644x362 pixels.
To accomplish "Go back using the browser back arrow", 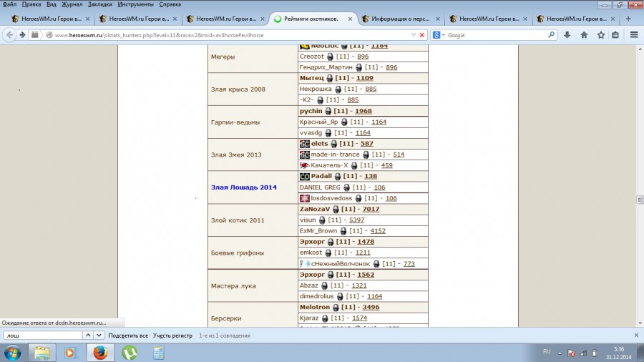I will pos(9,35).
